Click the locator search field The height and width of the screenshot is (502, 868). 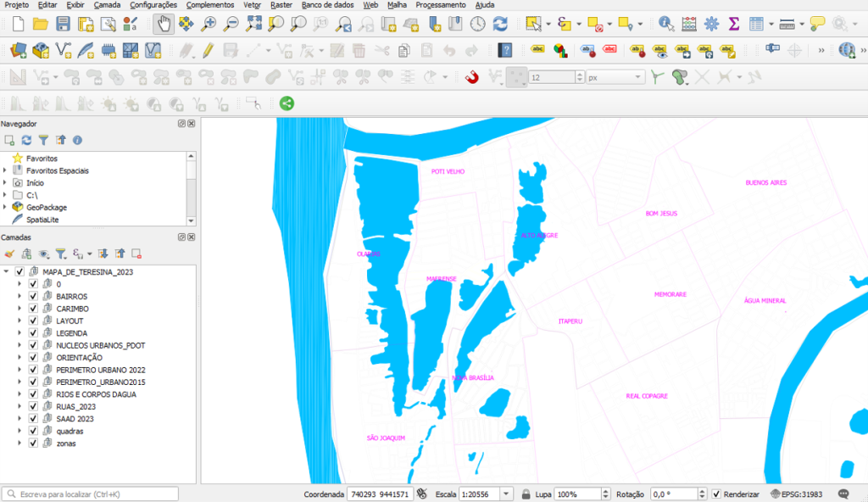[92, 494]
